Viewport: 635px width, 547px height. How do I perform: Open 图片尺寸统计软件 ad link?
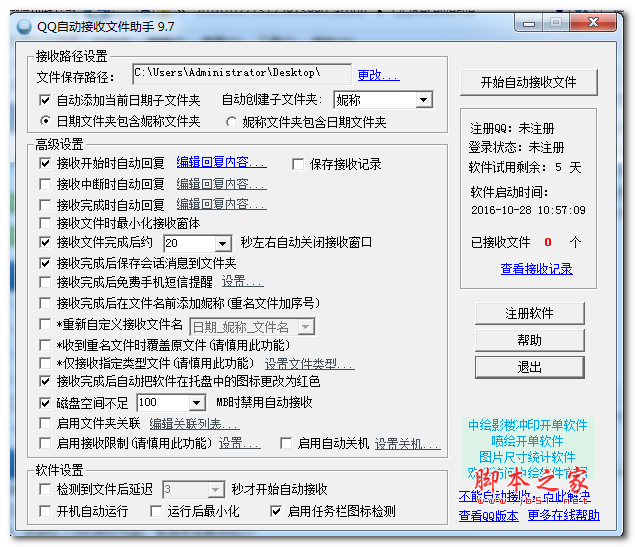[527, 457]
